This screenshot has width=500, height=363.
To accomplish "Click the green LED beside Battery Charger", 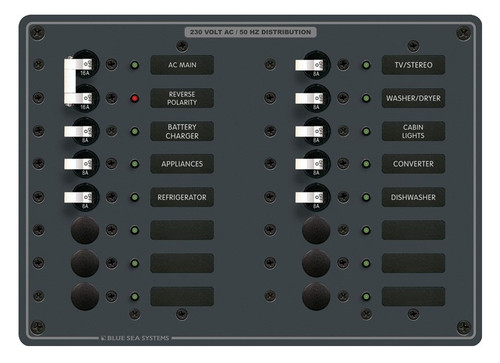I will tap(135, 131).
